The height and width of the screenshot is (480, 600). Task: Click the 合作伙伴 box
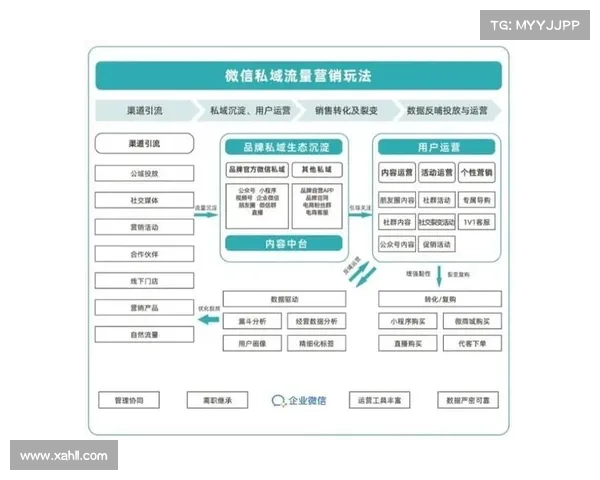click(144, 254)
